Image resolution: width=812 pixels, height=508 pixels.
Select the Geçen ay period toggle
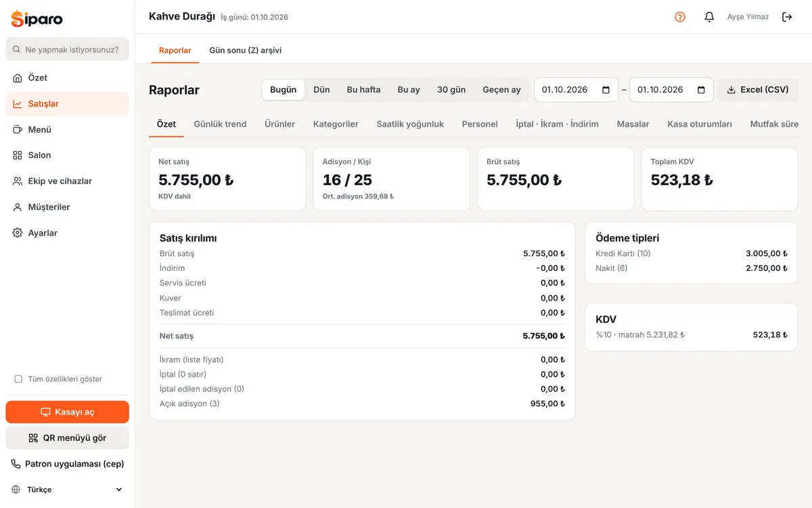(502, 89)
